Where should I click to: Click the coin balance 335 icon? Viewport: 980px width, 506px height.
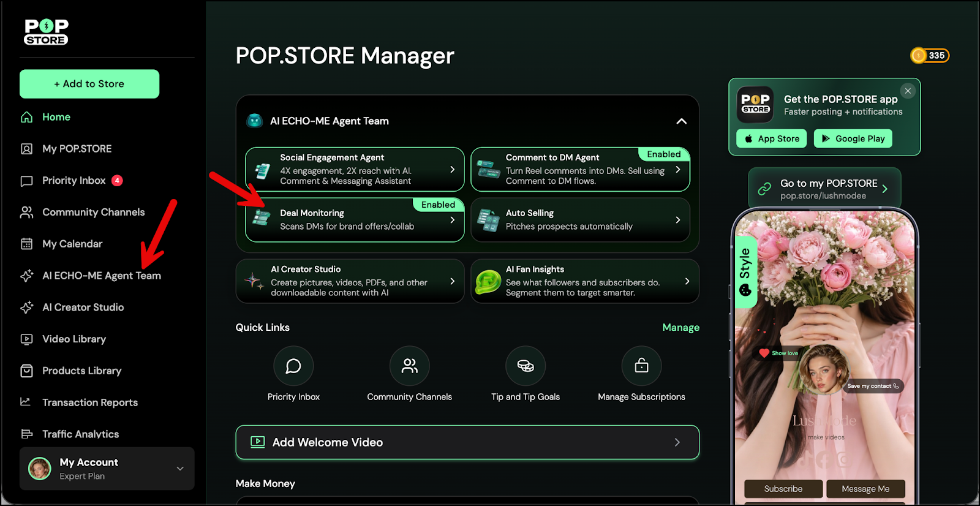point(929,56)
